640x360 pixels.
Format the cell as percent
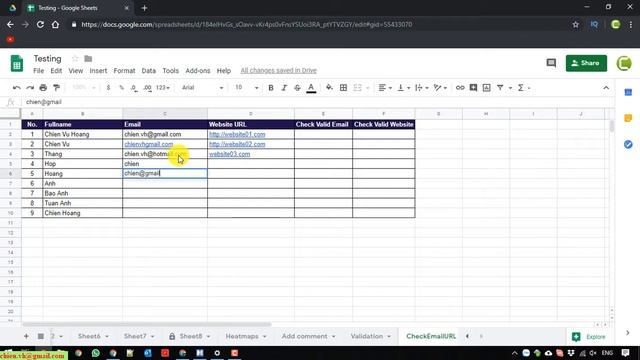pyautogui.click(x=121, y=88)
